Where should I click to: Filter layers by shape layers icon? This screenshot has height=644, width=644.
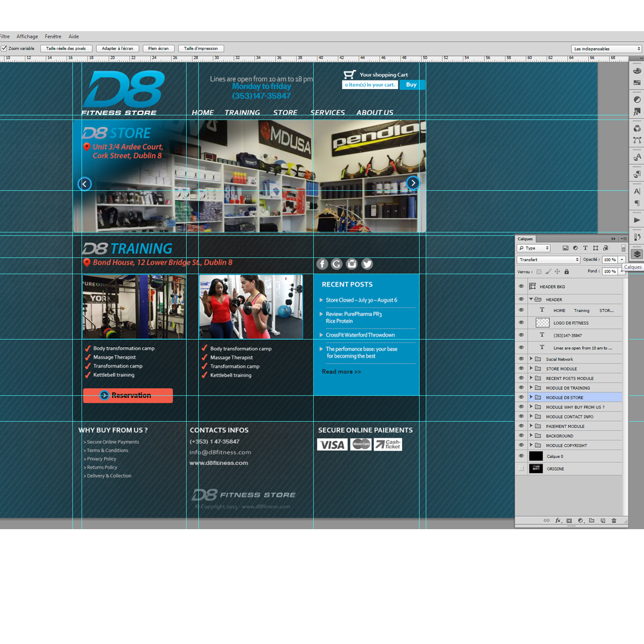(596, 248)
